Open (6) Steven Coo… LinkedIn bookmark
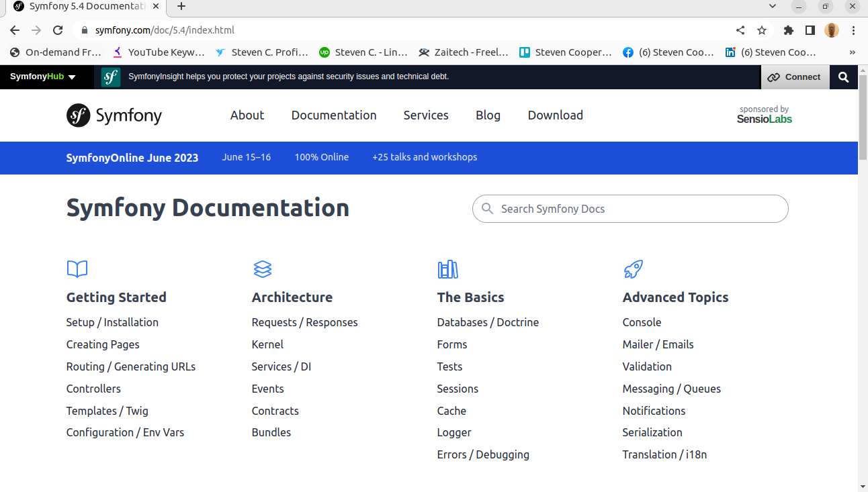 click(x=771, y=52)
